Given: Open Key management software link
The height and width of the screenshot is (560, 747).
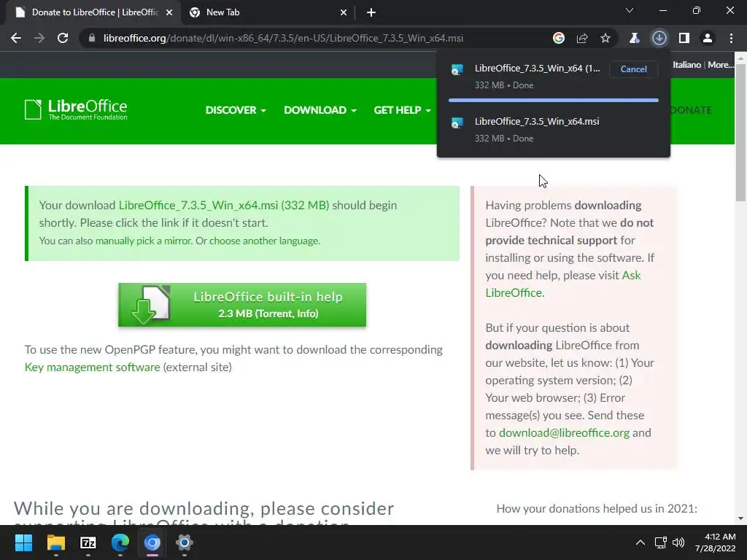Looking at the screenshot, I should (93, 367).
